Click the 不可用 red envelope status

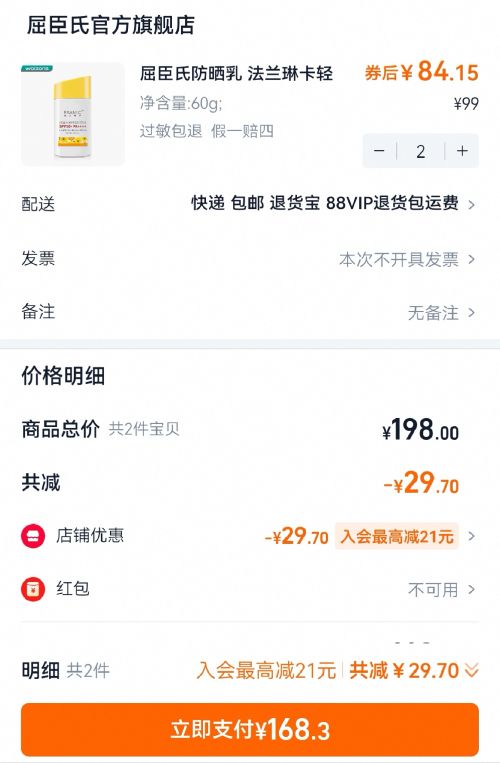[x=433, y=590]
